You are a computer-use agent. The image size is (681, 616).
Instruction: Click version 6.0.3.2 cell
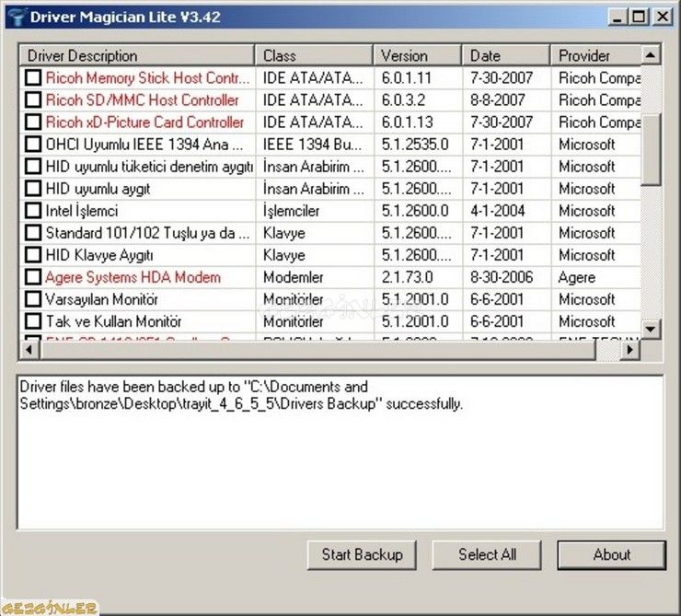pyautogui.click(x=403, y=100)
